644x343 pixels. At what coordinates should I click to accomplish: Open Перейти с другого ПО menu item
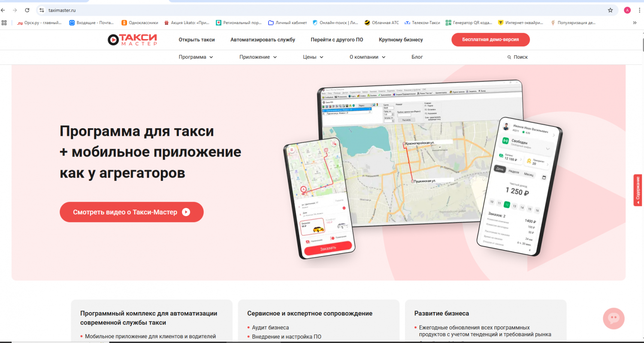pyautogui.click(x=337, y=39)
